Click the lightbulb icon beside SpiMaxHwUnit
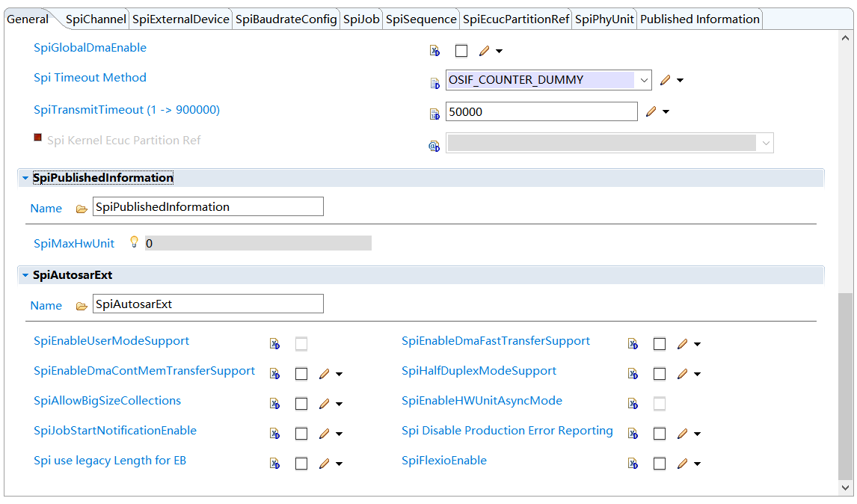 pos(134,242)
